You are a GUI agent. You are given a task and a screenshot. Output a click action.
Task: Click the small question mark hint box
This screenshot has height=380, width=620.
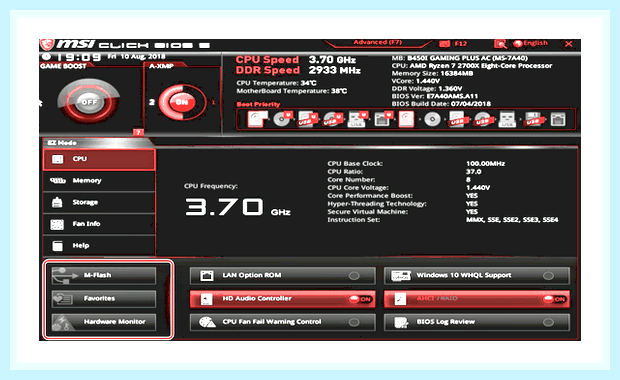click(138, 132)
